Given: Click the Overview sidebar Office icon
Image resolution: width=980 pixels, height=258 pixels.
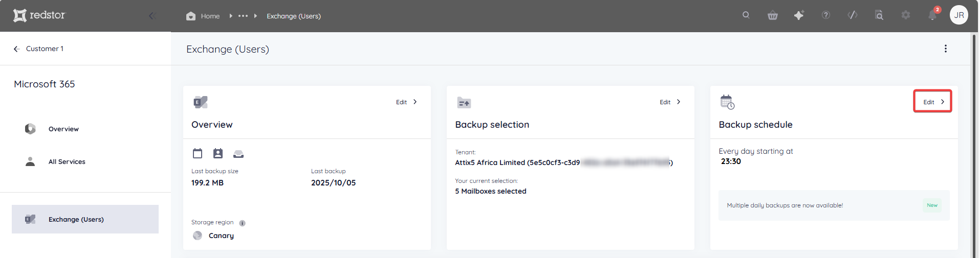Looking at the screenshot, I should pyautogui.click(x=30, y=129).
